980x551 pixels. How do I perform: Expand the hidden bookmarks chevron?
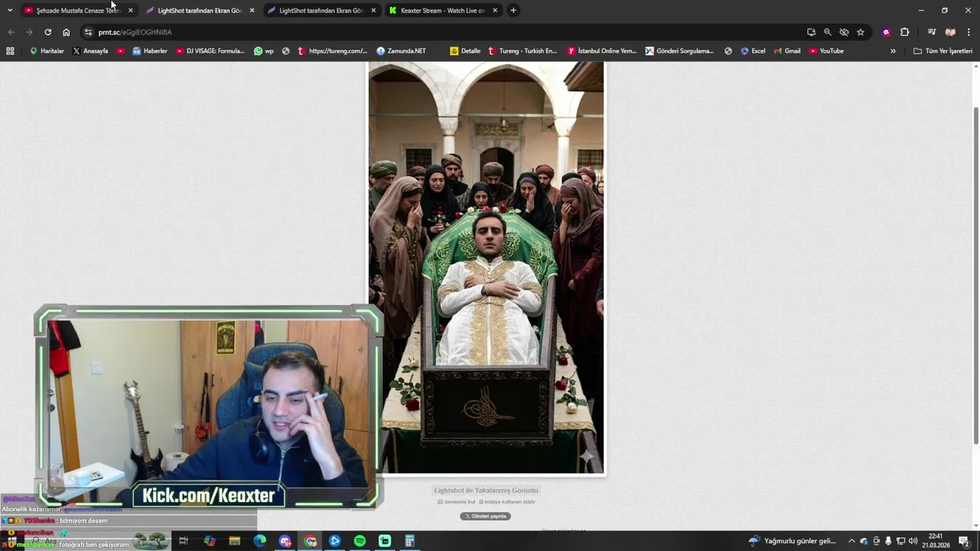coord(893,51)
